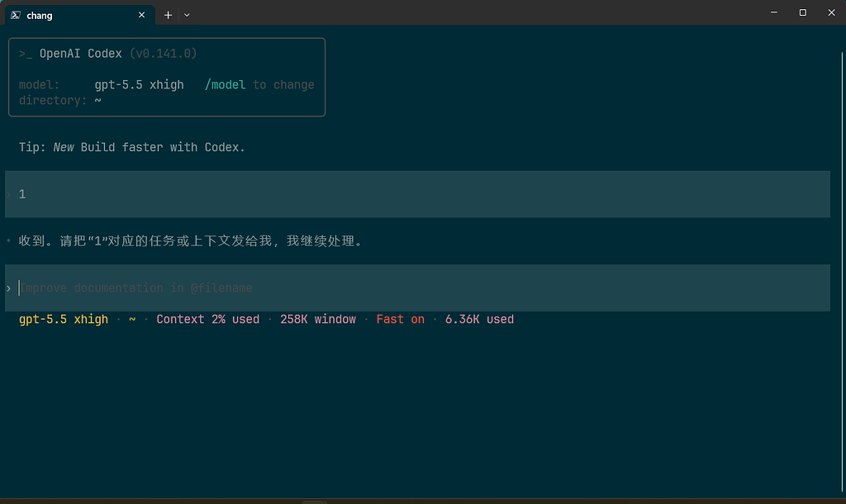Click "Context 2% used" status entry
The image size is (846, 504).
(207, 320)
